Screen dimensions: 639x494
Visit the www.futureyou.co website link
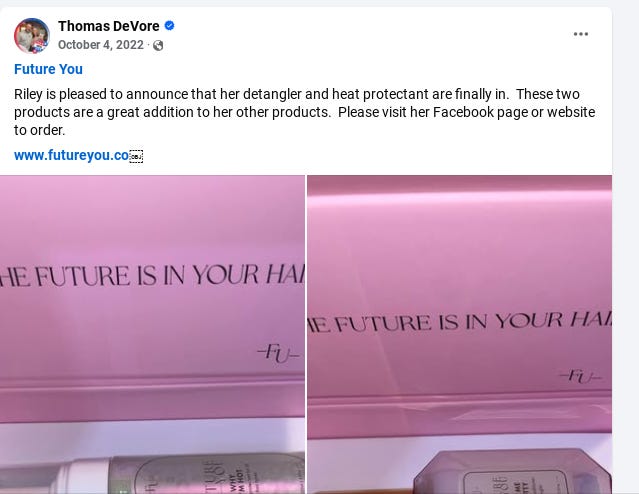coord(71,155)
